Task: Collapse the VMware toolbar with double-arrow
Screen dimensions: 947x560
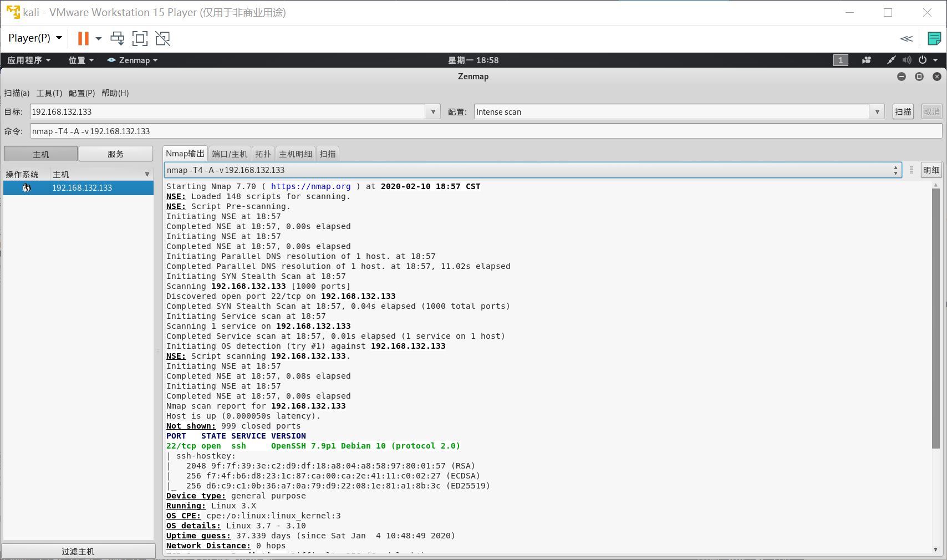Action: point(907,38)
